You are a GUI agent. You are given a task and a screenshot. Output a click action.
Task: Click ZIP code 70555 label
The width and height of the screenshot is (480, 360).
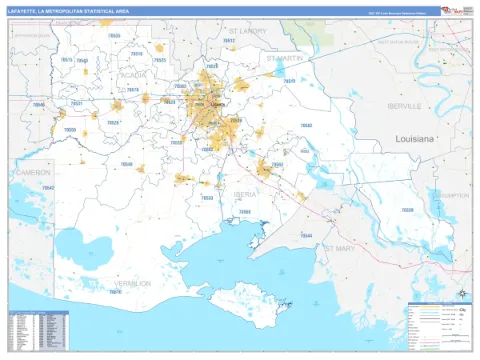coord(176,143)
